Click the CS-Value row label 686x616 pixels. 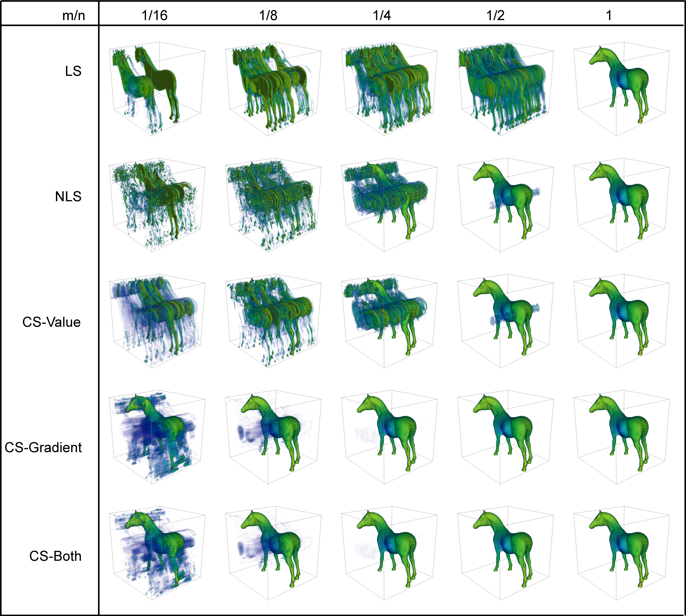tap(51, 322)
